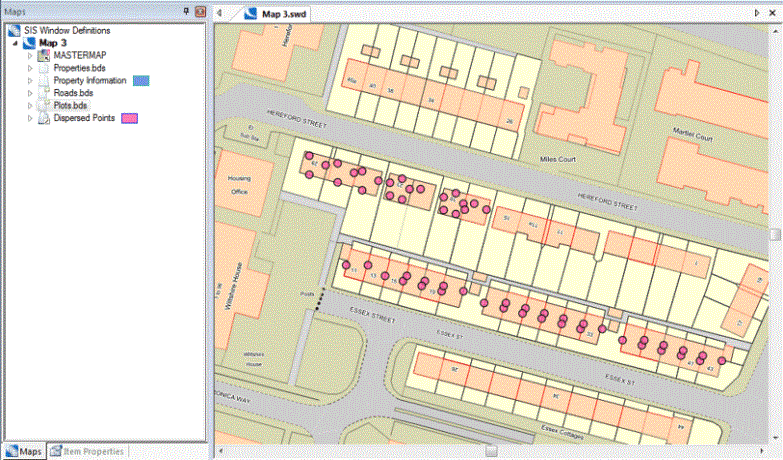Screen dimensions: 783x460
Task: Expand the Roads.bds overlay node
Action: point(30,93)
